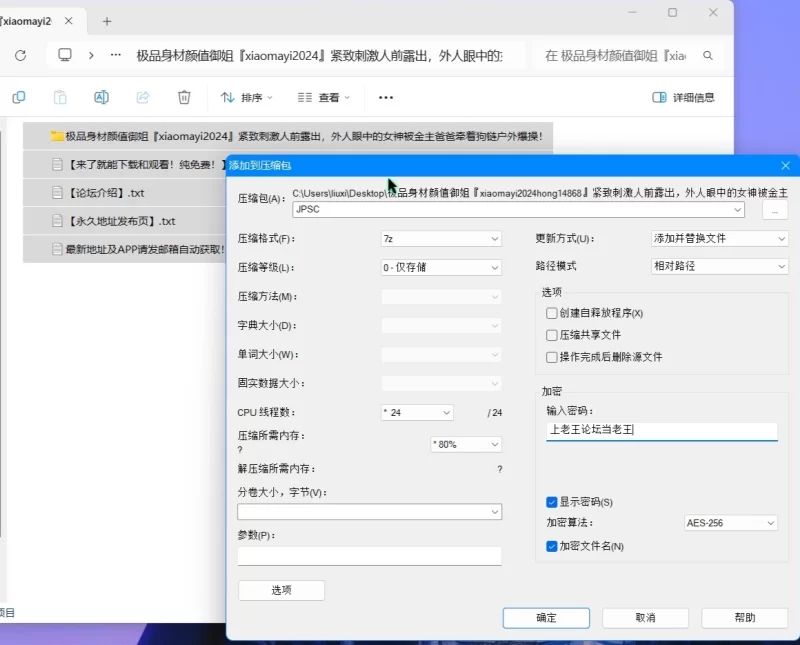The image size is (800, 645).
Task: Click the Paste icon in Explorer toolbar
Action: [60, 97]
